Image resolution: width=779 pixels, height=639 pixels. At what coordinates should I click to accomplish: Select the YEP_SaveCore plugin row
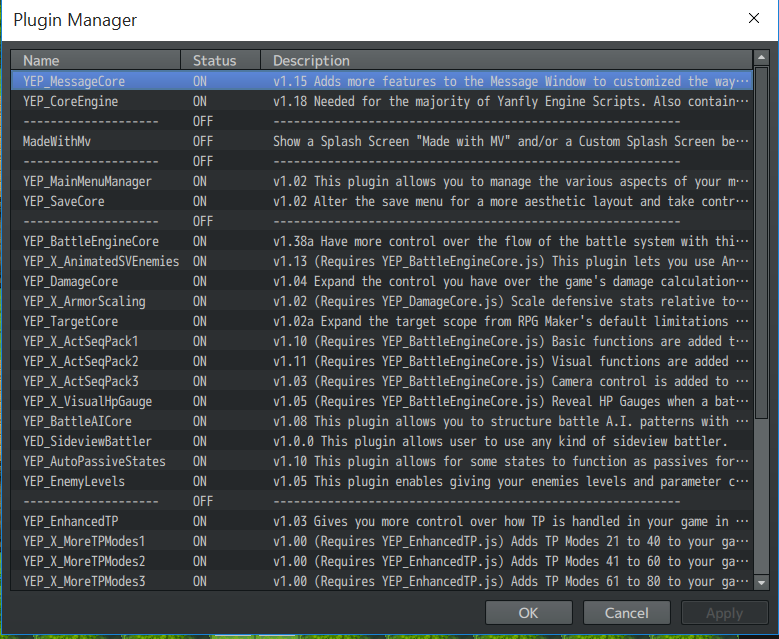tap(382, 201)
